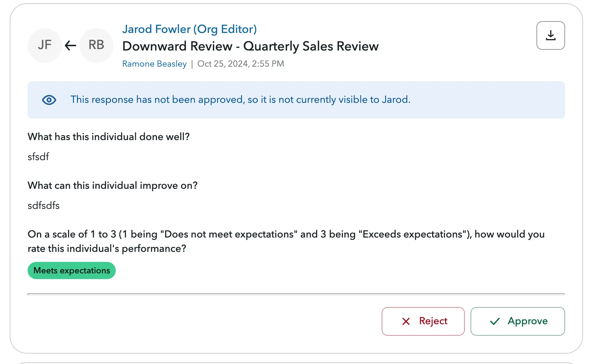Viewport: 592px width, 364px height.
Task: Click the 'not currently visible to Jarod' notice text
Action: point(240,100)
